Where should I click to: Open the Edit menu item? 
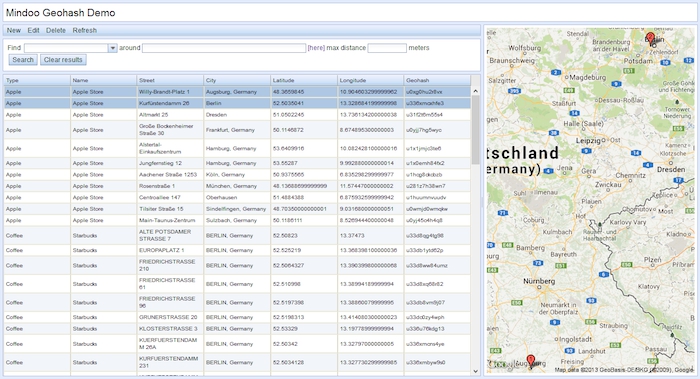[x=33, y=30]
